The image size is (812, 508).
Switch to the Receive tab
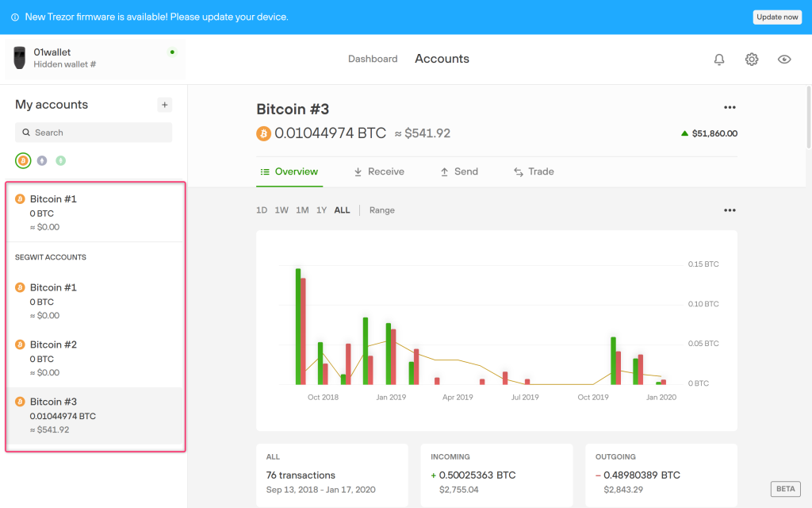tap(379, 171)
